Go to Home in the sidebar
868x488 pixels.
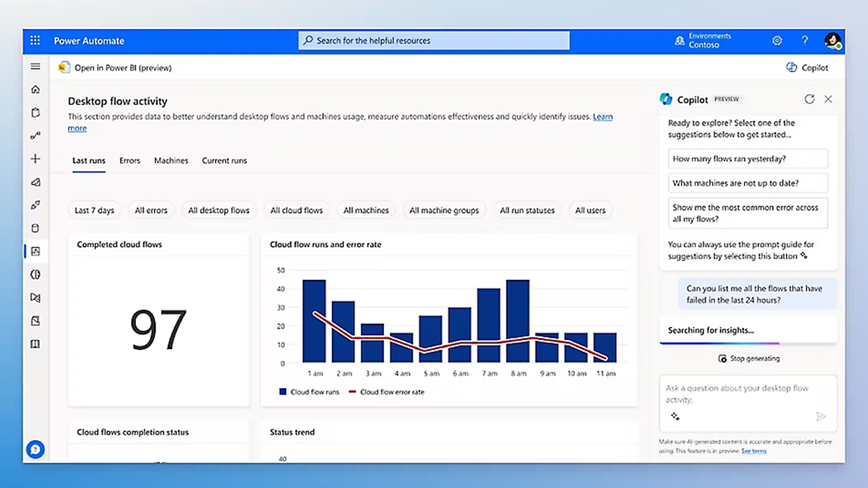35,89
